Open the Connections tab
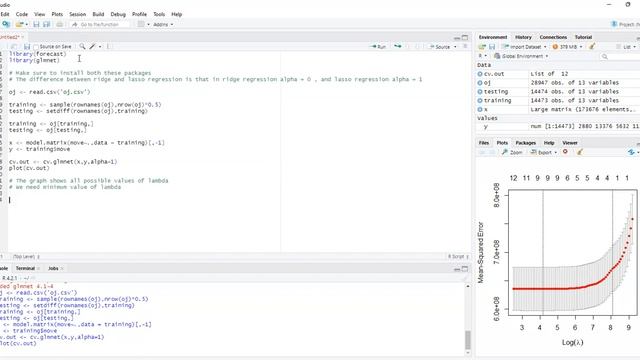Screen dimensions: 640x360 click(553, 37)
